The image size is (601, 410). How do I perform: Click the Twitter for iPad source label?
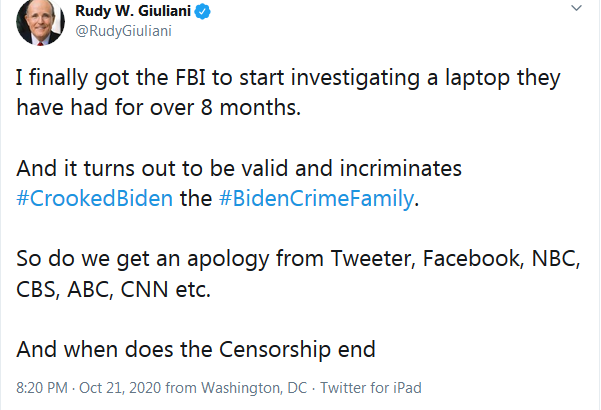pos(371,388)
